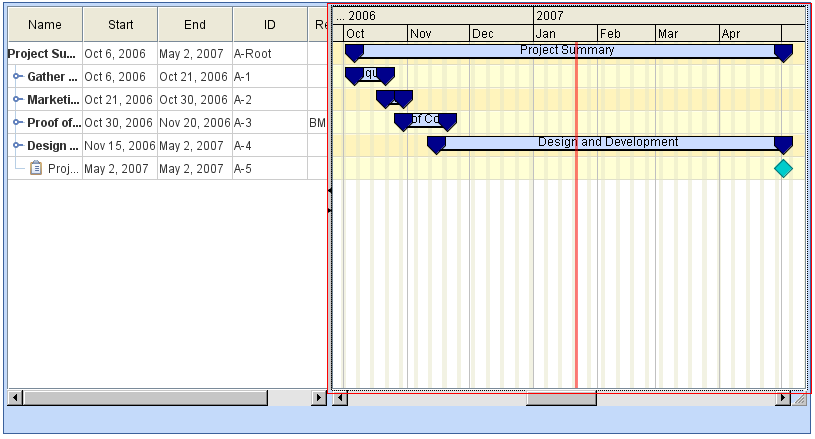Click the ID column header
Image resolution: width=815 pixels, height=439 pixels.
tap(269, 24)
